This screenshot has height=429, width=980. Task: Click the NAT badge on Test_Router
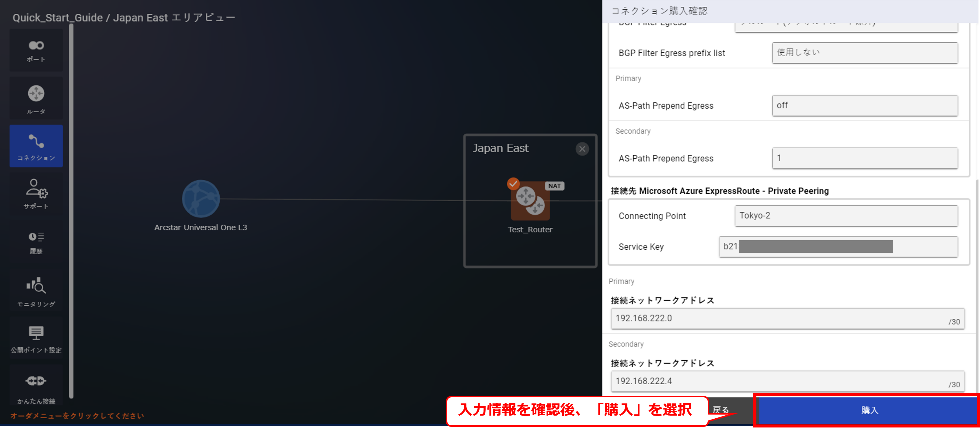coord(554,186)
